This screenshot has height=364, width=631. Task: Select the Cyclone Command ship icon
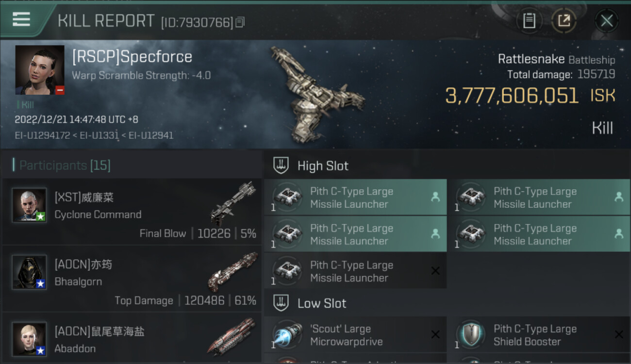tap(232, 203)
